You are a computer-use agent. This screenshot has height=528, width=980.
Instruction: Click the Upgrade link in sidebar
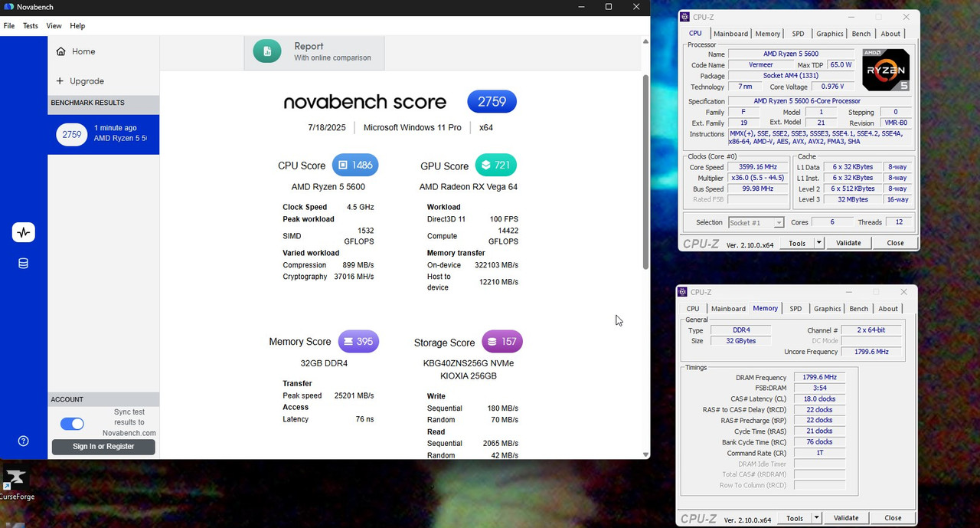[x=87, y=81]
